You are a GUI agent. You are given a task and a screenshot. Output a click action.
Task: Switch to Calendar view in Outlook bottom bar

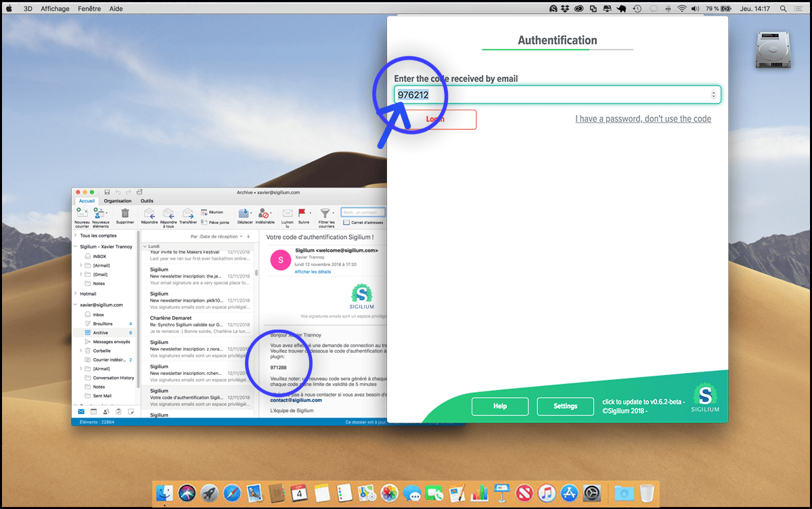(93, 412)
